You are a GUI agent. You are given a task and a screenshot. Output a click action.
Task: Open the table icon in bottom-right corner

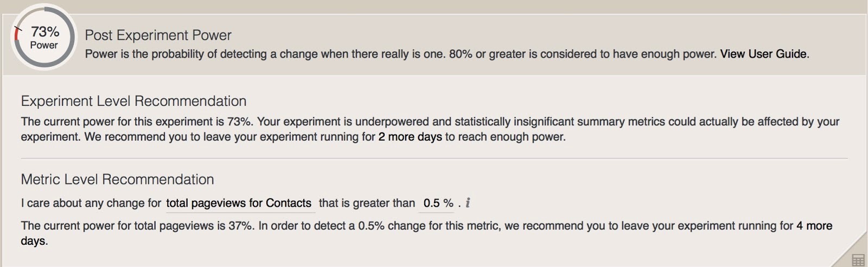tap(858, 260)
